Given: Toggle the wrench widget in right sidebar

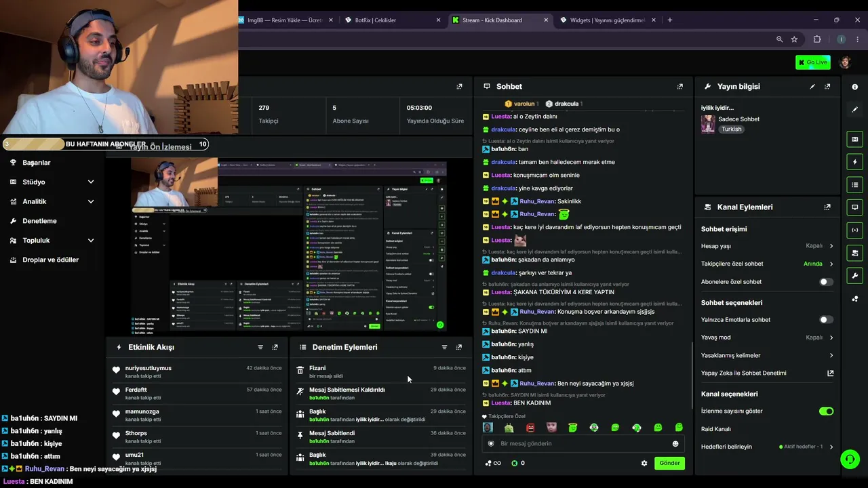Looking at the screenshot, I should tap(854, 276).
